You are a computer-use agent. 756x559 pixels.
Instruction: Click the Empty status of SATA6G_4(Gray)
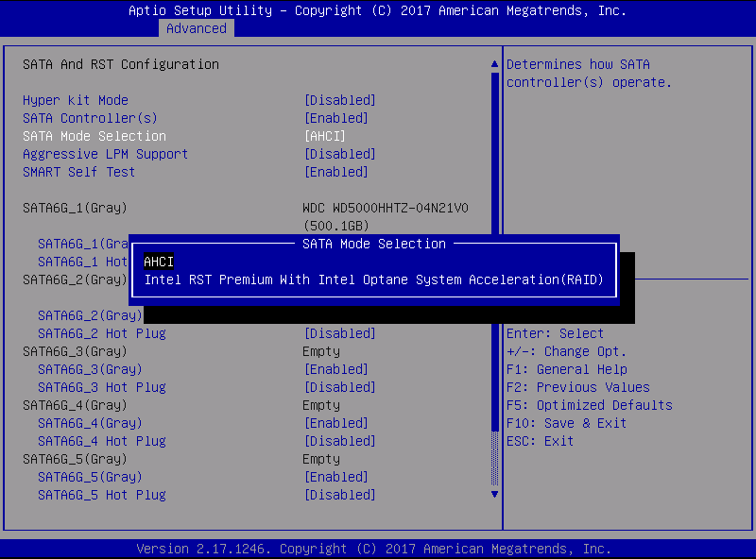point(321,405)
